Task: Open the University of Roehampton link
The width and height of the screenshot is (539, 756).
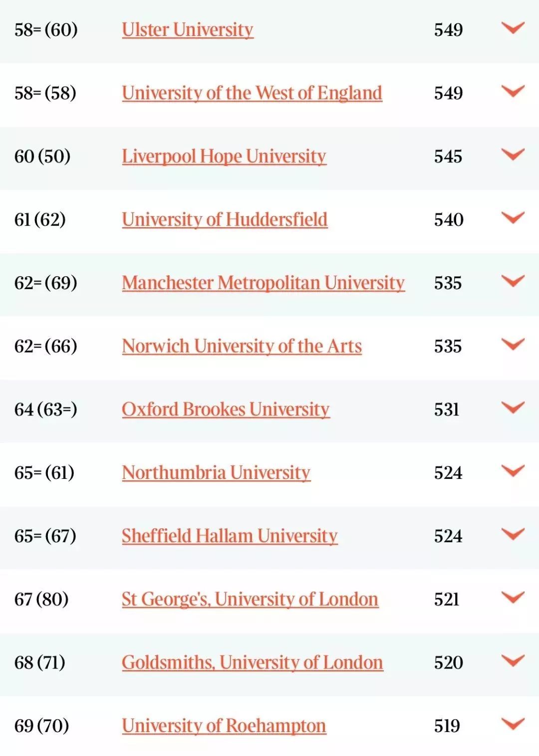Action: 224,726
